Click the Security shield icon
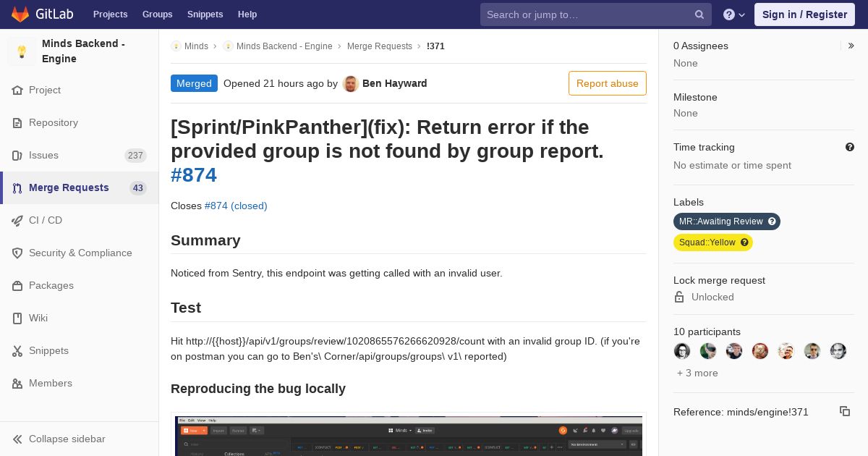This screenshot has width=868, height=456. (17, 253)
